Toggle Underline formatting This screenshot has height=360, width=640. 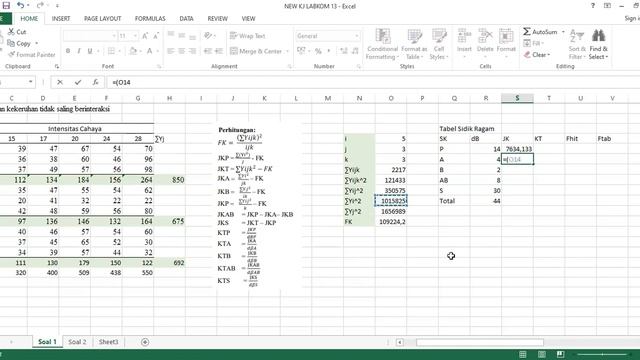pos(90,51)
